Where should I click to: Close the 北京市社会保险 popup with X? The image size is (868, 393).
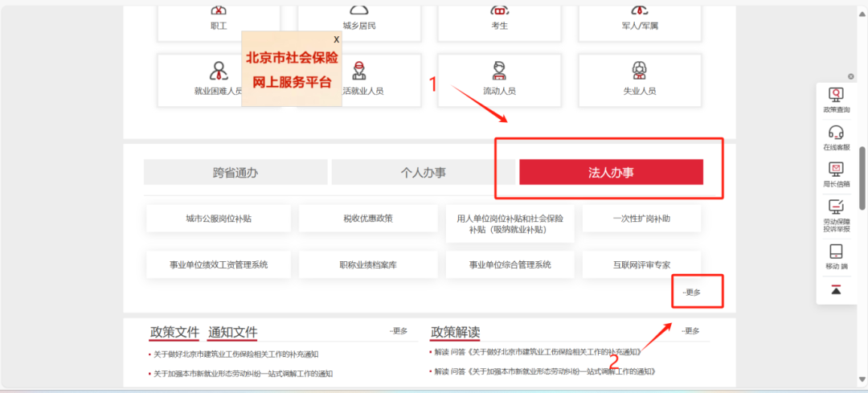click(x=336, y=39)
